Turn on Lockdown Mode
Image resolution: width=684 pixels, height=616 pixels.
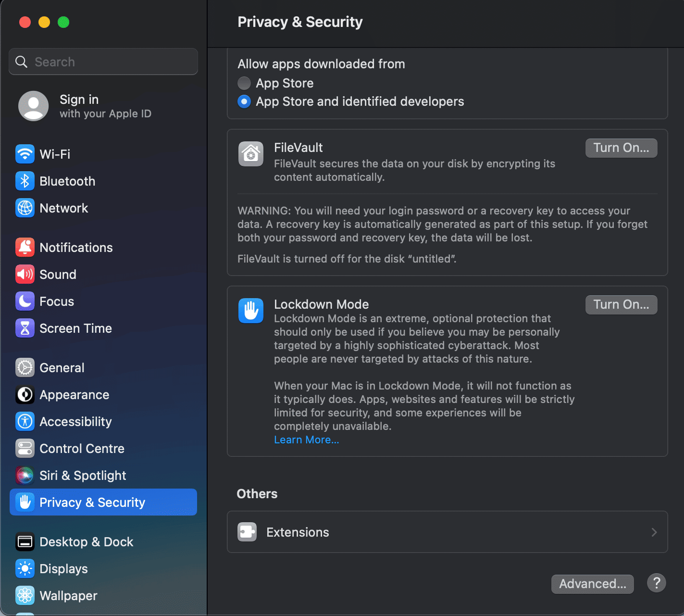point(621,304)
